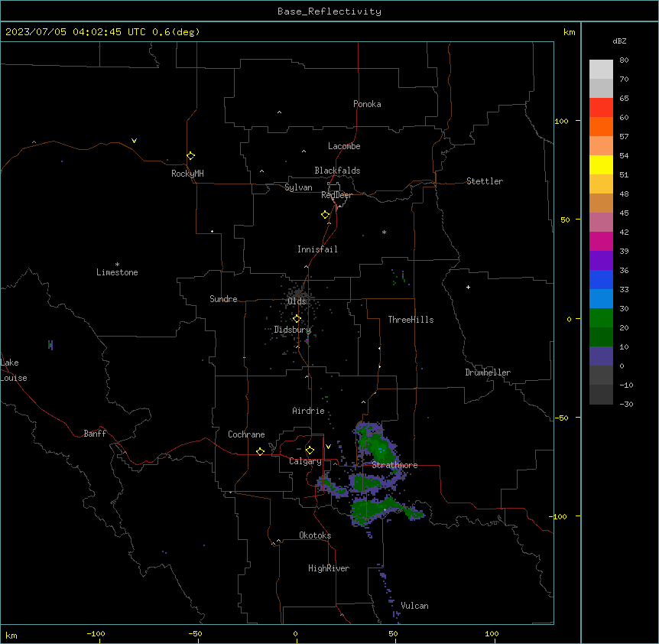Screen dimensions: 659x644
Task: Select the purple swatch between 39 and 36
Action: [x=601, y=260]
